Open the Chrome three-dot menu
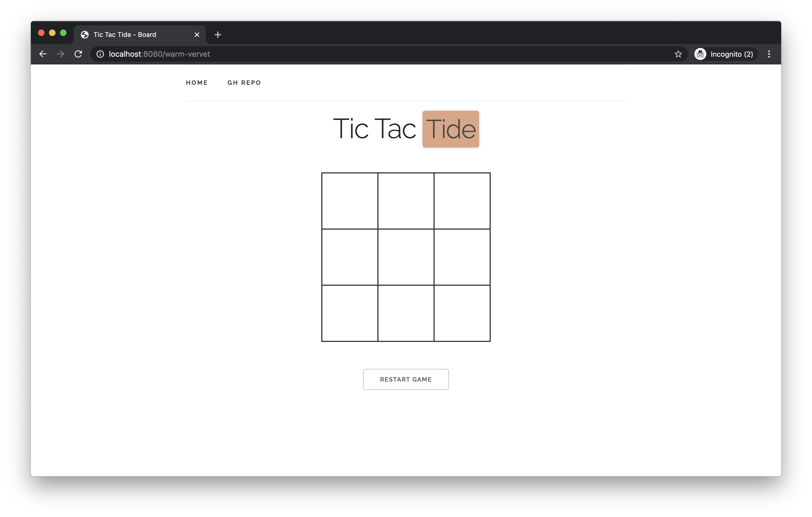The height and width of the screenshot is (517, 812). point(769,54)
